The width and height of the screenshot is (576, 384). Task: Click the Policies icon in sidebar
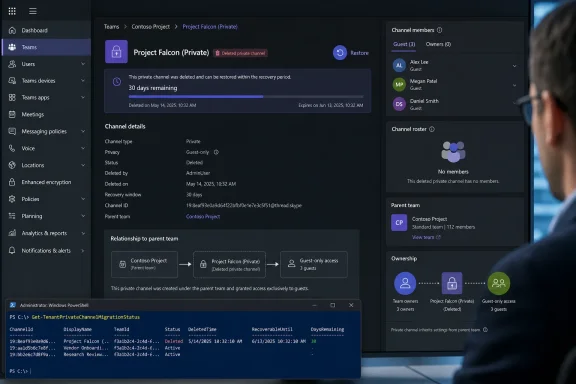(12, 199)
